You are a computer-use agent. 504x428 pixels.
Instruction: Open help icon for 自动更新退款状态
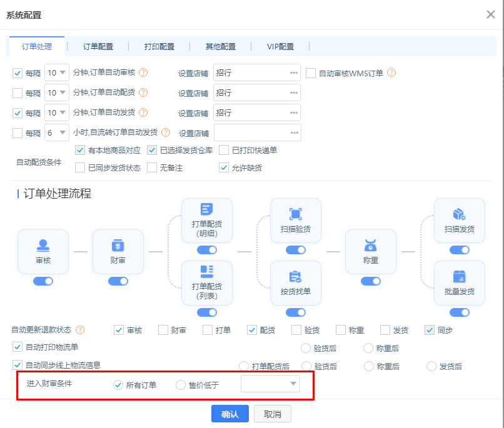79,330
